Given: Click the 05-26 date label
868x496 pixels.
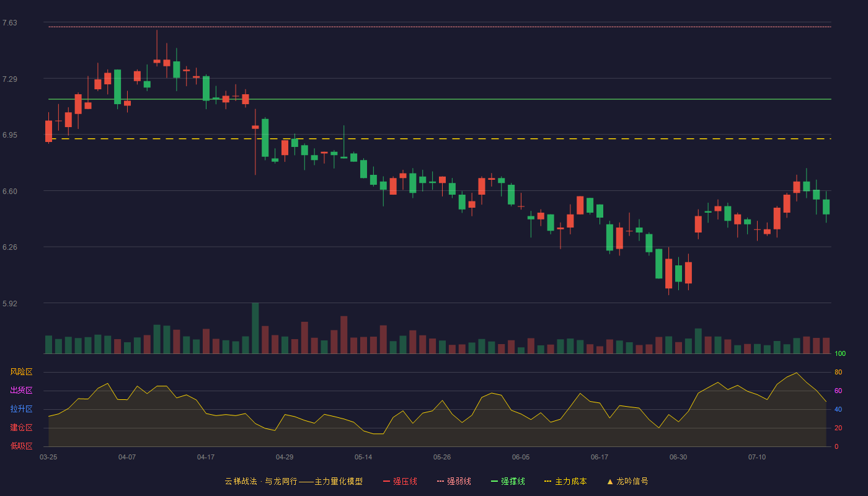Looking at the screenshot, I should click(442, 457).
